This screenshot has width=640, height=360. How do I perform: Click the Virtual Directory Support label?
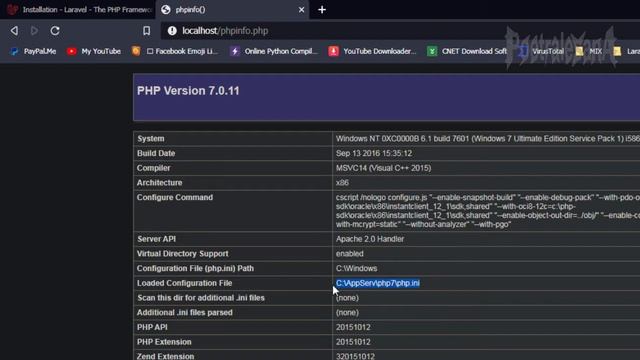pyautogui.click(x=182, y=253)
